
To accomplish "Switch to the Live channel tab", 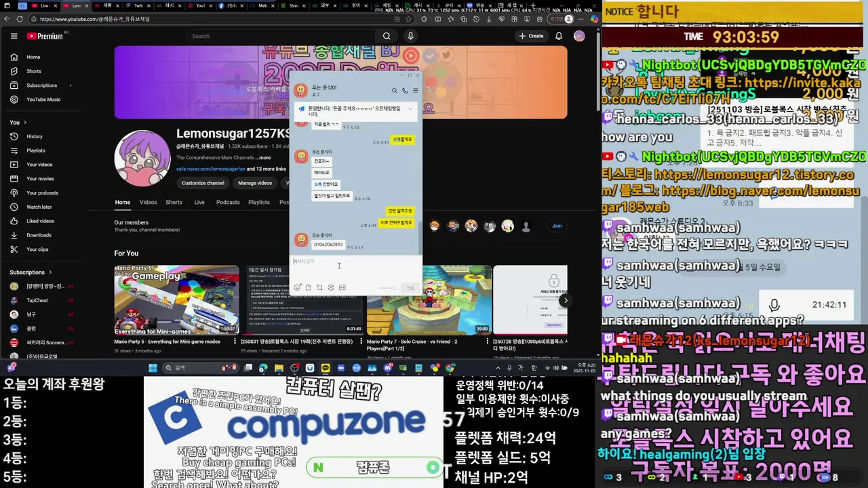I will coord(199,202).
